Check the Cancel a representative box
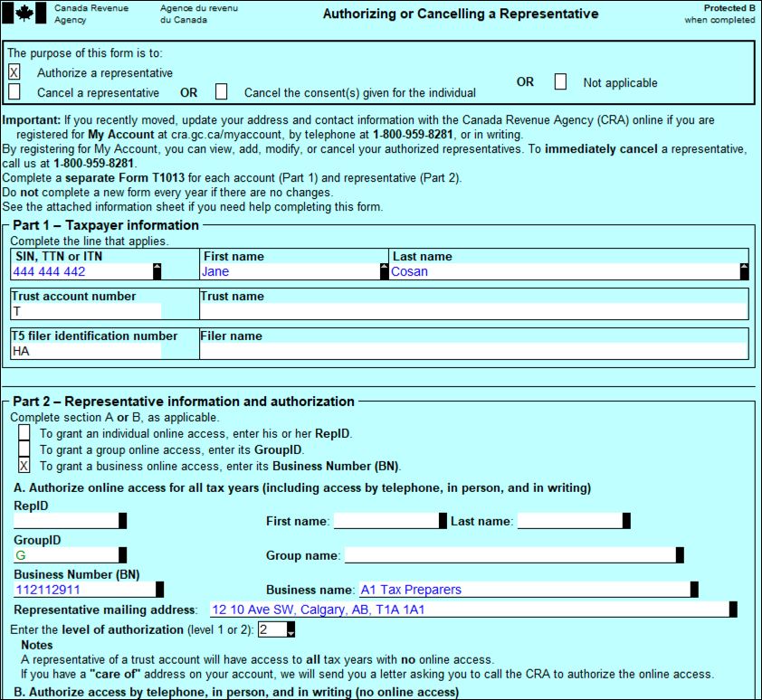The image size is (762, 700). pyautogui.click(x=14, y=91)
